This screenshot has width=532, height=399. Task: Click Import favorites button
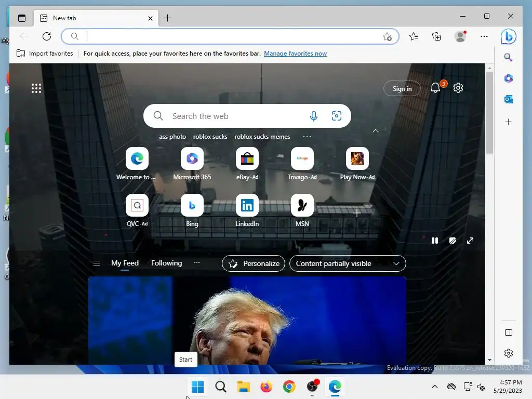pos(45,54)
